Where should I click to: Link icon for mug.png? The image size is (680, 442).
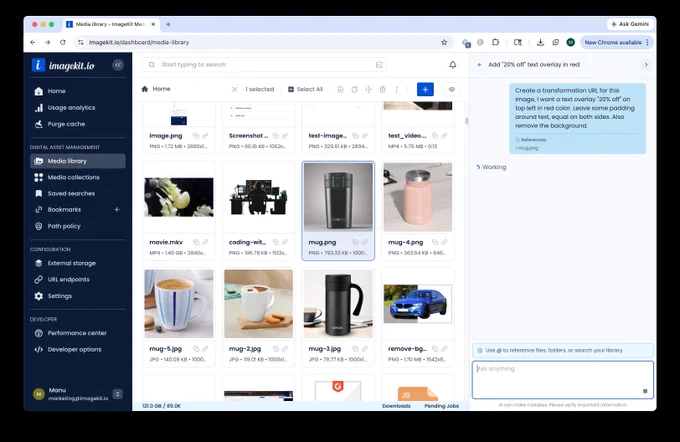365,242
